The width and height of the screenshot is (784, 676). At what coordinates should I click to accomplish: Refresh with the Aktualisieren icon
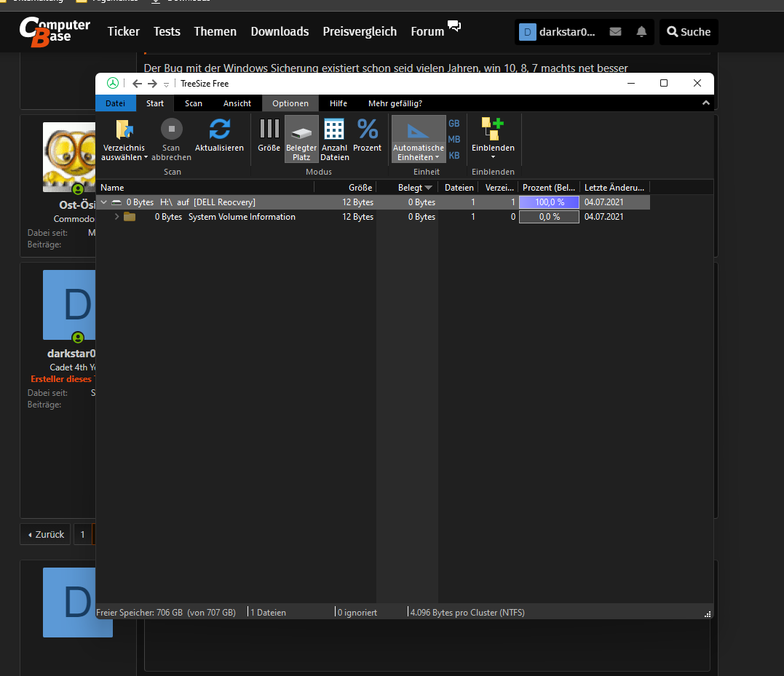pos(220,129)
